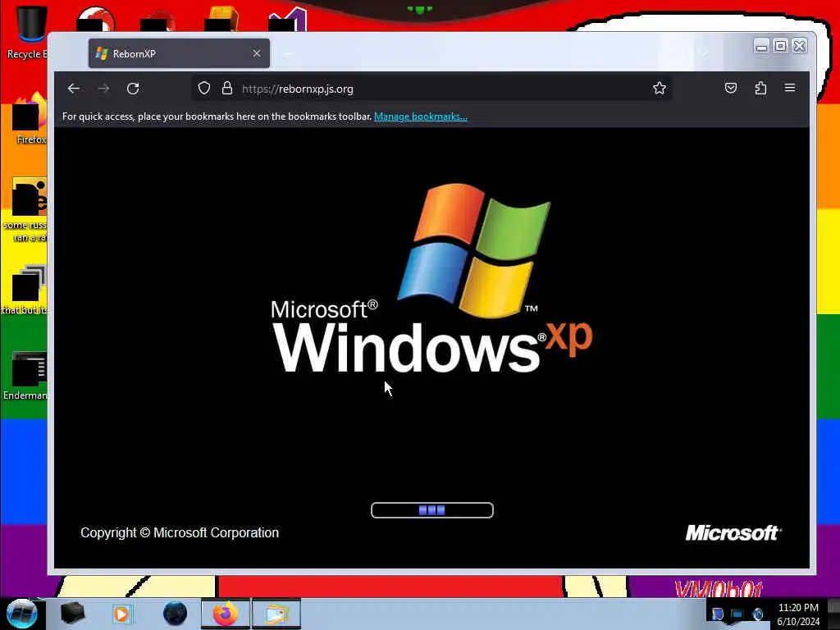Select the RebornXP browser tab

coord(178,53)
